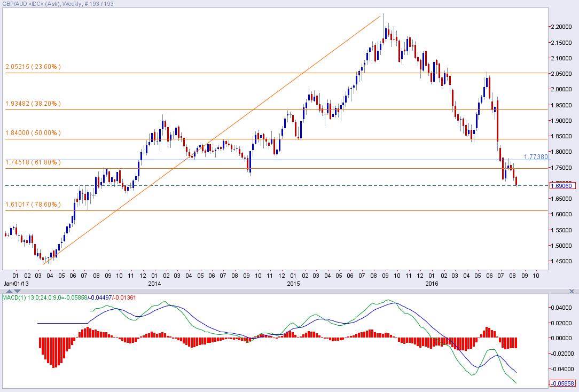
Task: Click the up triangle on MACD panel
Action: click(x=9, y=292)
